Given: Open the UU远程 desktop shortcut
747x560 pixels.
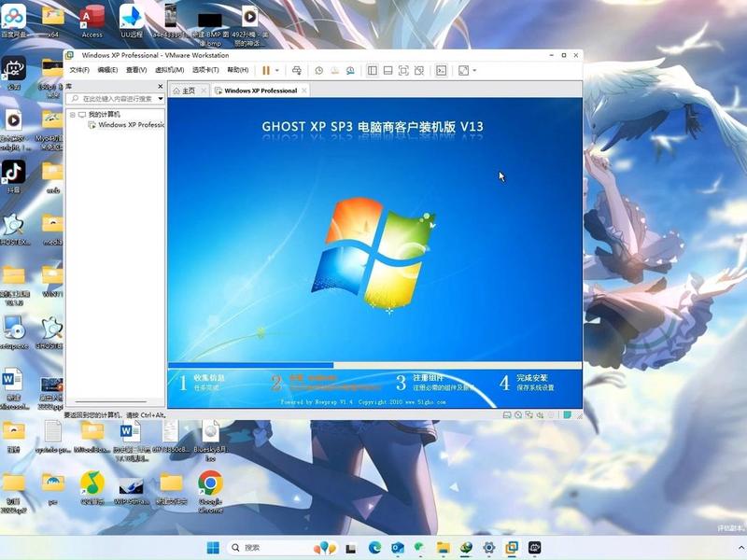Looking at the screenshot, I should click(132, 21).
